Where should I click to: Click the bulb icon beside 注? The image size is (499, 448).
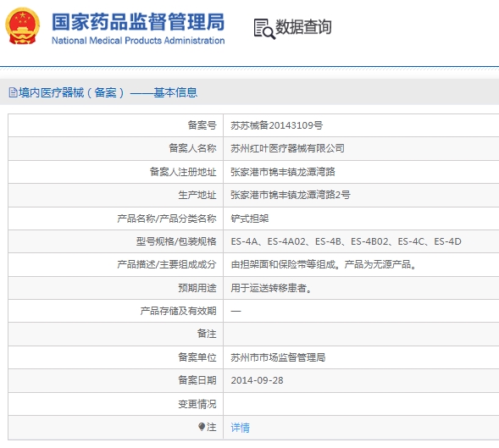coord(202,427)
